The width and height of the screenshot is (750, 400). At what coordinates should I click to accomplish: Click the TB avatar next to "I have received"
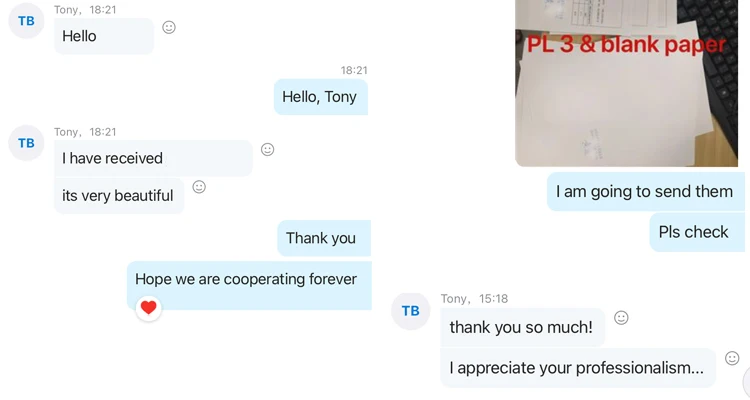[x=26, y=143]
